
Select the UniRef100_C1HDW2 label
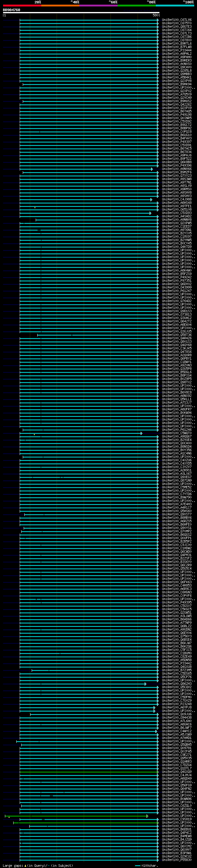coord(176,549)
